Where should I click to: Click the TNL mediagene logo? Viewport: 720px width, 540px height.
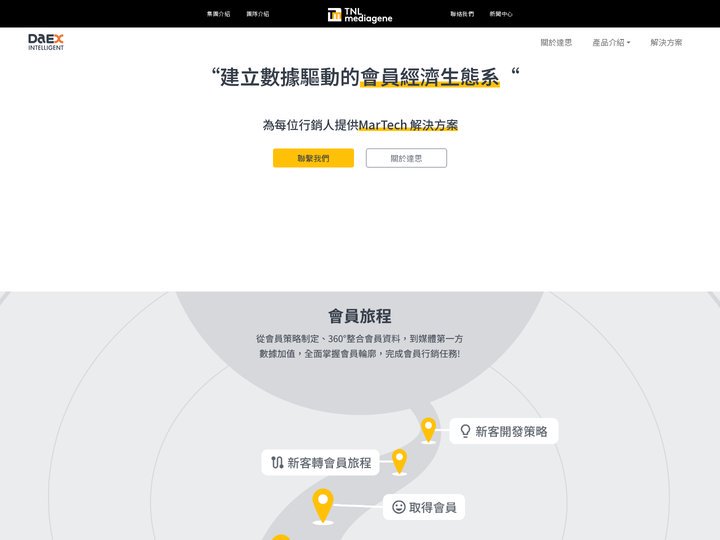click(360, 15)
